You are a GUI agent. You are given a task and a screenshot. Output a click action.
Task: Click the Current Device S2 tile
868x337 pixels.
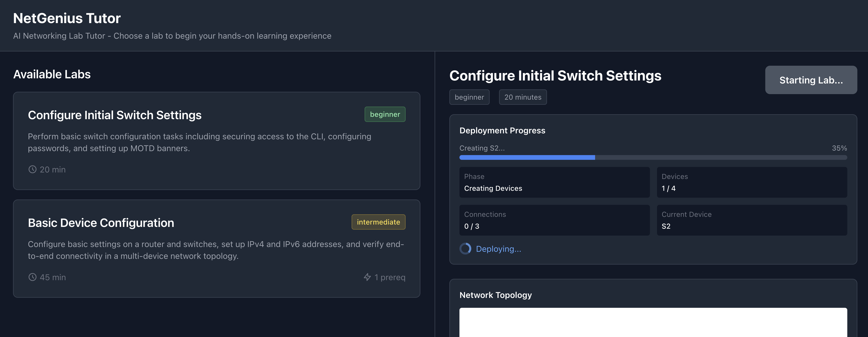click(752, 220)
